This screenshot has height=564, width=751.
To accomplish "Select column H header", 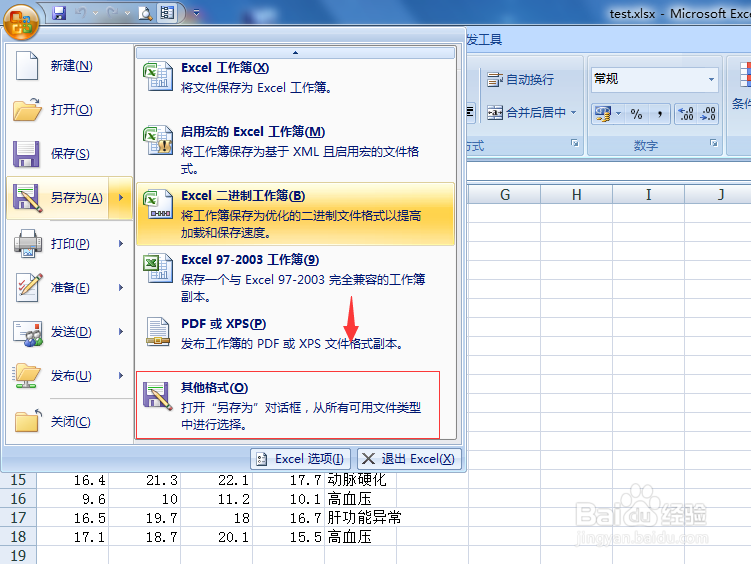I will click(577, 195).
